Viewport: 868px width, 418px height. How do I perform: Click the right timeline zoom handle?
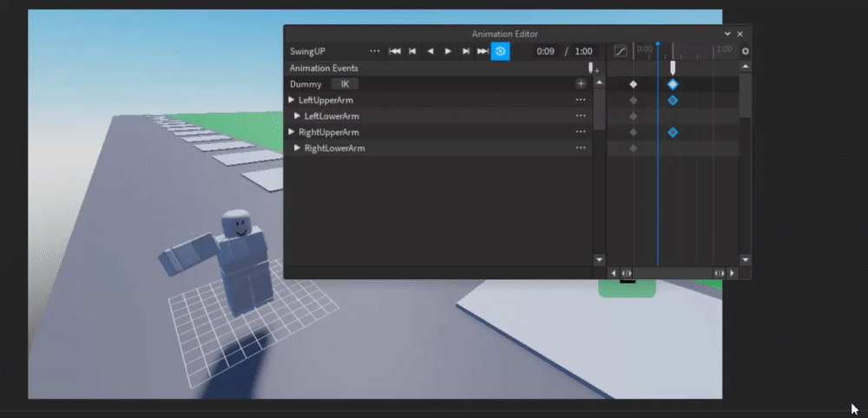[x=719, y=273]
